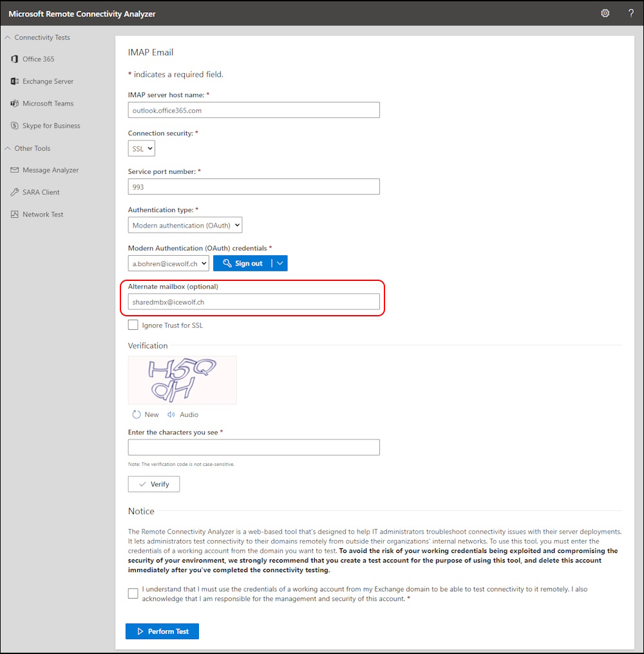This screenshot has width=644, height=654.
Task: Collapse the Connectivity Tests section
Action: 8,37
